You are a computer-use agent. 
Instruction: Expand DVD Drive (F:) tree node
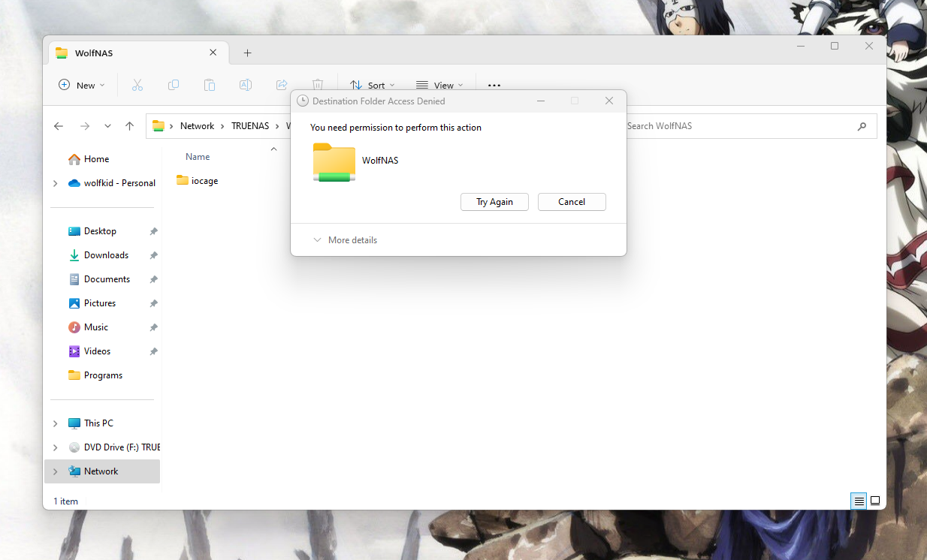[x=55, y=447]
